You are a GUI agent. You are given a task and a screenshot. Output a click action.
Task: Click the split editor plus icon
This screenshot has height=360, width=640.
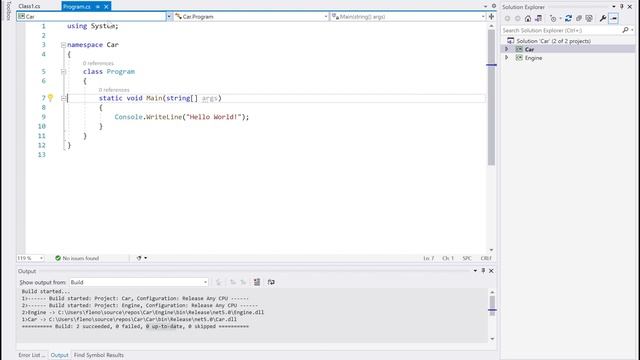tap(491, 17)
